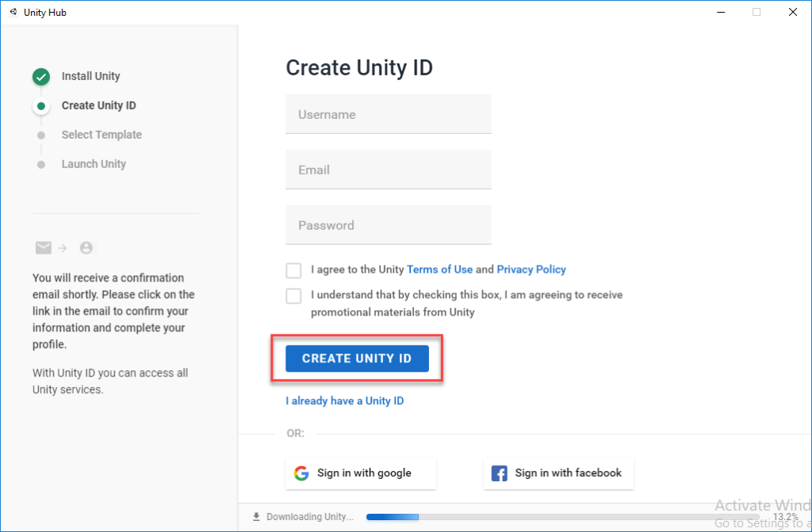Enable promotional materials checkbox
The width and height of the screenshot is (812, 532).
pos(294,296)
